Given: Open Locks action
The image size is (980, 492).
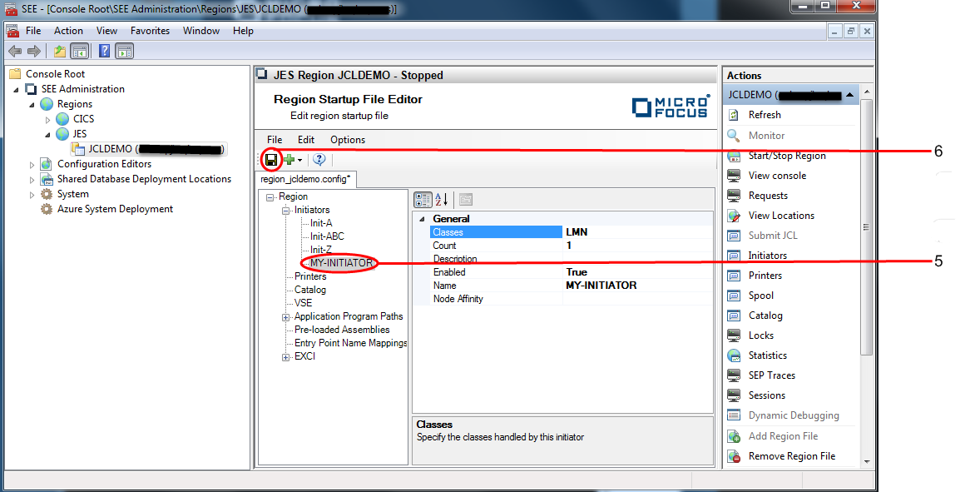Looking at the screenshot, I should click(760, 335).
